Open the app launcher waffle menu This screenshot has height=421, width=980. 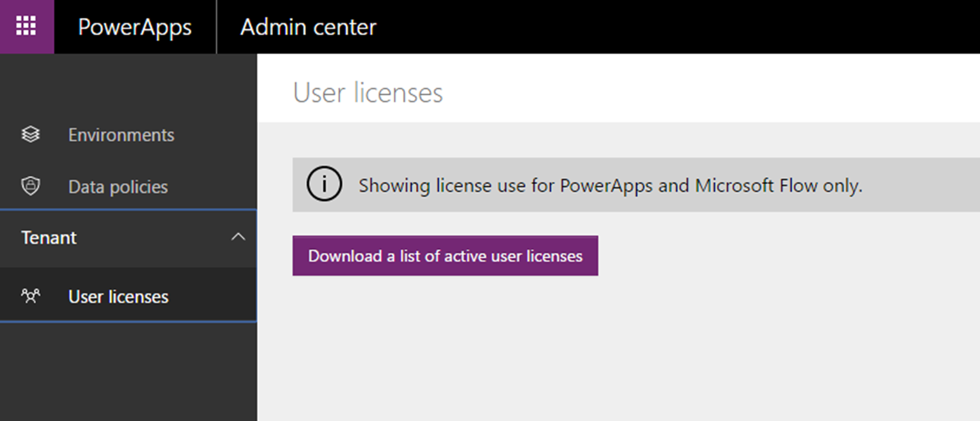point(26,27)
